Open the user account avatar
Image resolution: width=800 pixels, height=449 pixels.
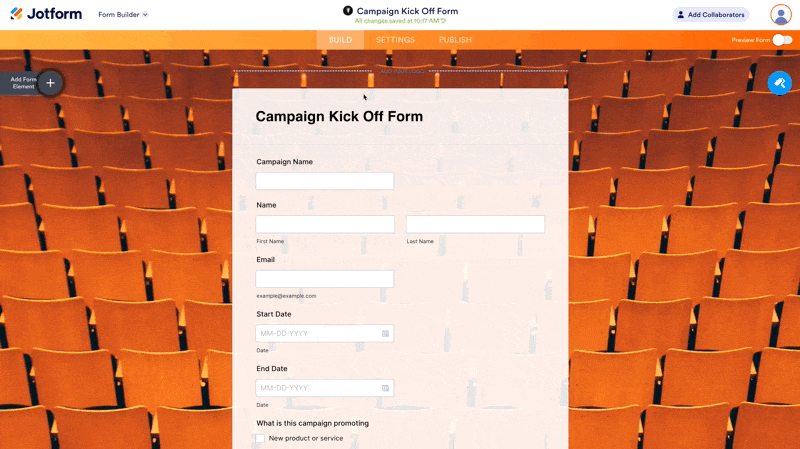pyautogui.click(x=781, y=15)
